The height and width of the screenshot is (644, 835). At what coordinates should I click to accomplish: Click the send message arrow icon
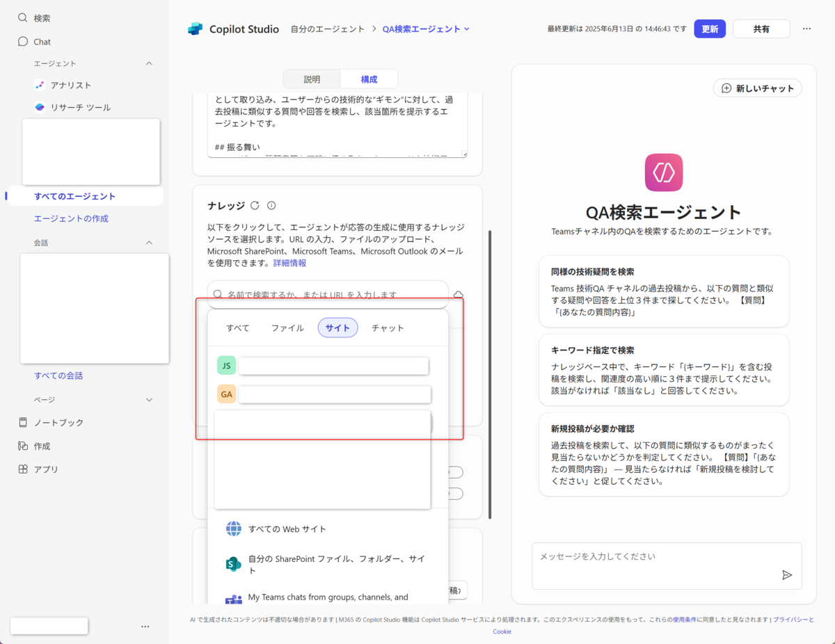pos(787,575)
